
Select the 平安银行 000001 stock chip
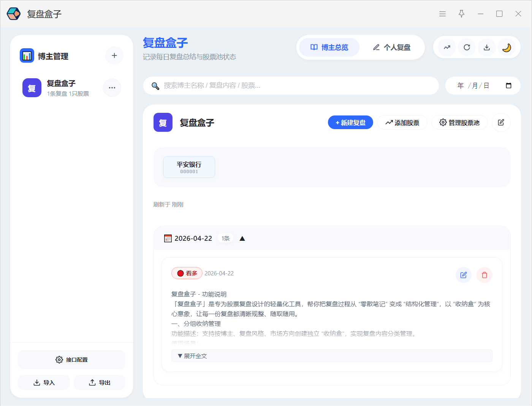(189, 167)
